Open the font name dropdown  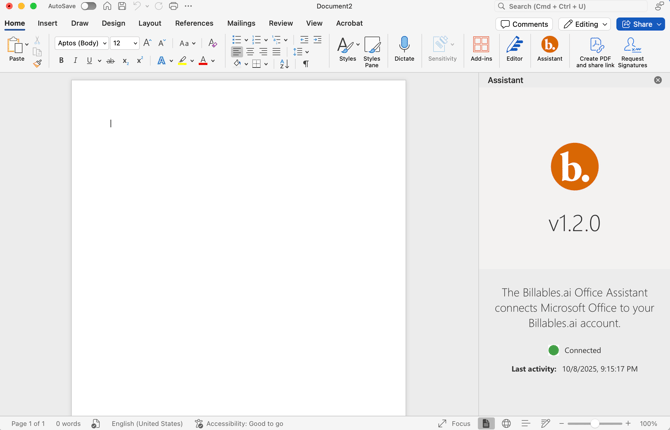[104, 44]
